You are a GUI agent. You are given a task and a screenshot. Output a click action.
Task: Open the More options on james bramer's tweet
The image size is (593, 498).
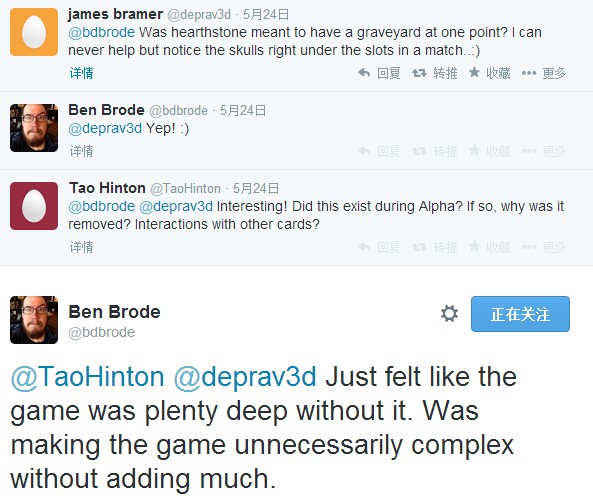point(544,73)
